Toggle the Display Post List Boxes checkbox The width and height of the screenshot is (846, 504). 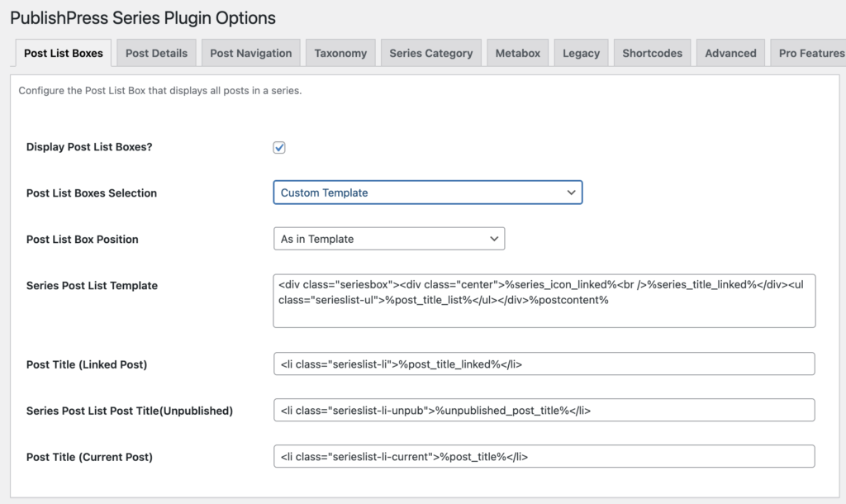(279, 147)
